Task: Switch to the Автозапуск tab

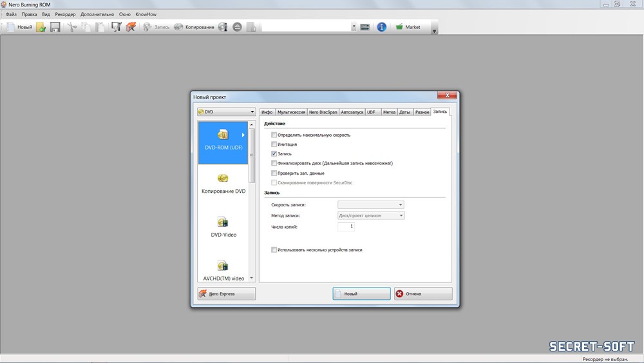Action: click(352, 112)
